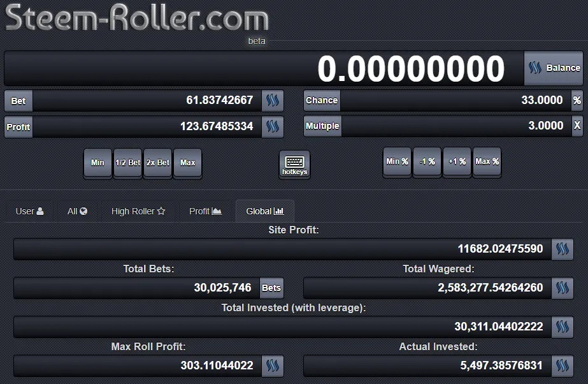Open the Profit chart tab

[206, 211]
